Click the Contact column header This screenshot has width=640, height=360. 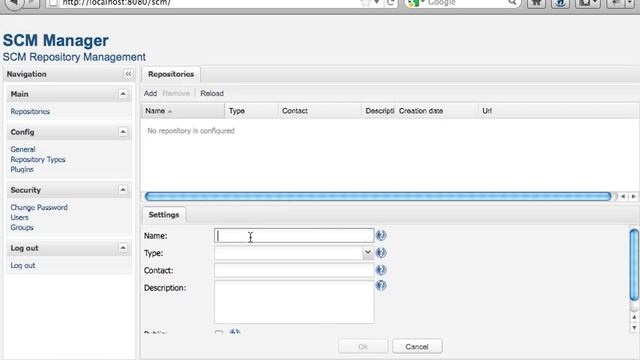320,111
